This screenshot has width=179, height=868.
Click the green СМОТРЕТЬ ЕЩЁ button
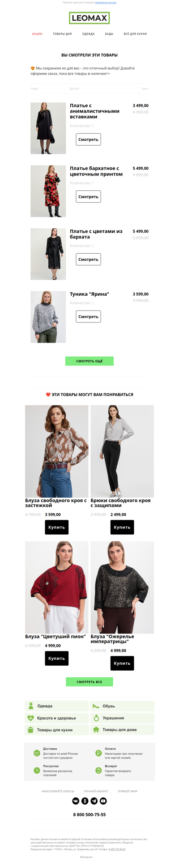(x=89, y=361)
